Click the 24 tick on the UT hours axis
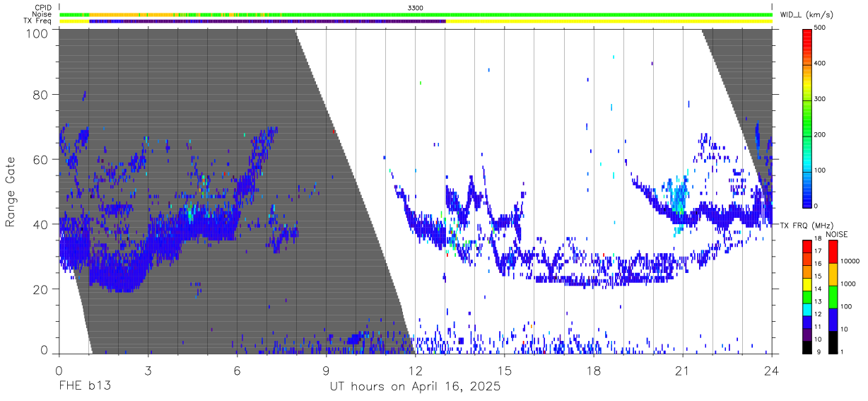This screenshot has height=401, width=868. pyautogui.click(x=772, y=370)
